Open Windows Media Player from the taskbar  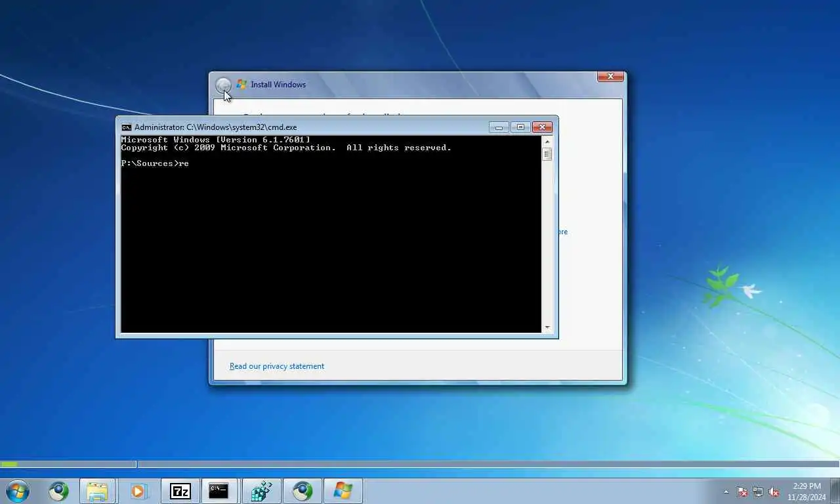point(138,491)
